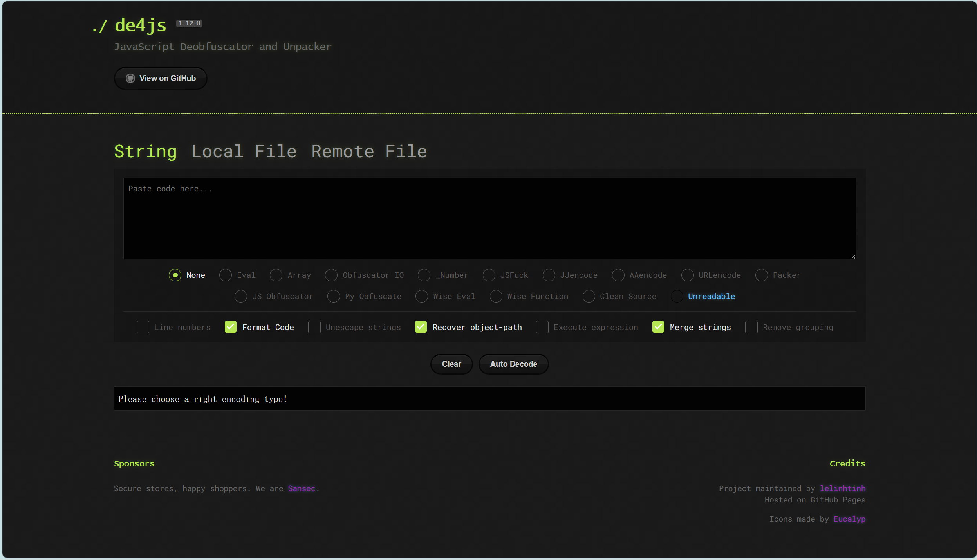The image size is (977, 560).
Task: Turn on the Execute expression checkbox
Action: click(542, 327)
